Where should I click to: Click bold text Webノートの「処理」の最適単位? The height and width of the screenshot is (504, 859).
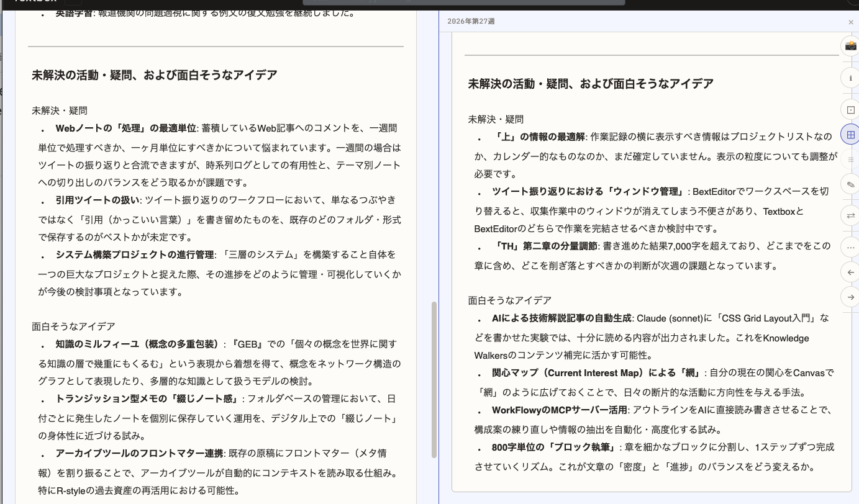126,128
